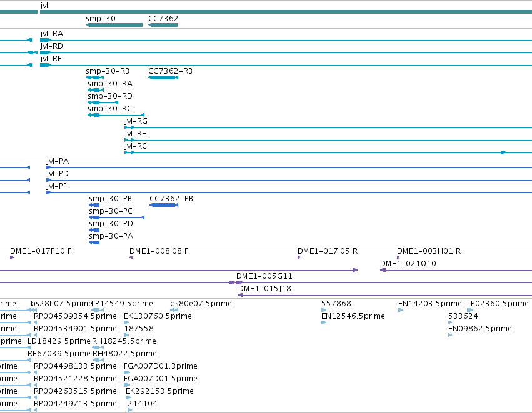Open the jvl-RD transcript label
The image size is (532, 413).
(x=51, y=46)
